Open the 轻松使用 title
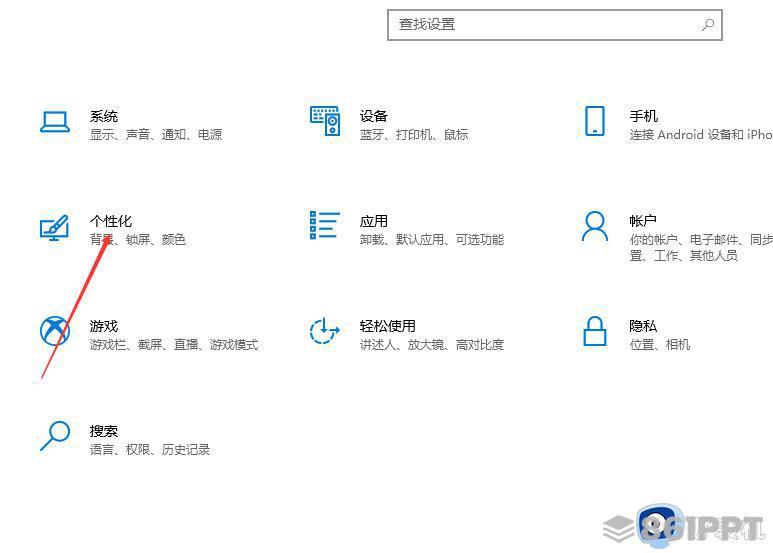 [x=387, y=326]
